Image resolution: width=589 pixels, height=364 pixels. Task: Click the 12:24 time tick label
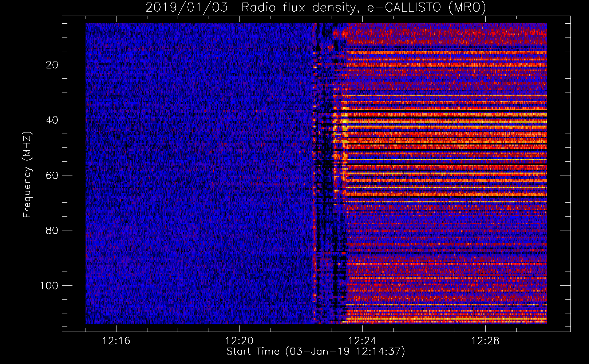pyautogui.click(x=362, y=341)
